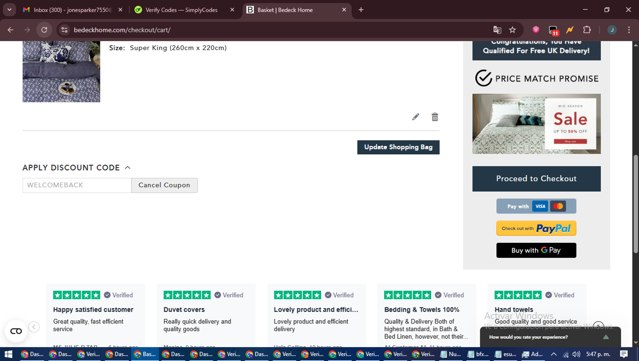Open the Chrome profile avatar
This screenshot has height=361, width=639.
click(612, 30)
